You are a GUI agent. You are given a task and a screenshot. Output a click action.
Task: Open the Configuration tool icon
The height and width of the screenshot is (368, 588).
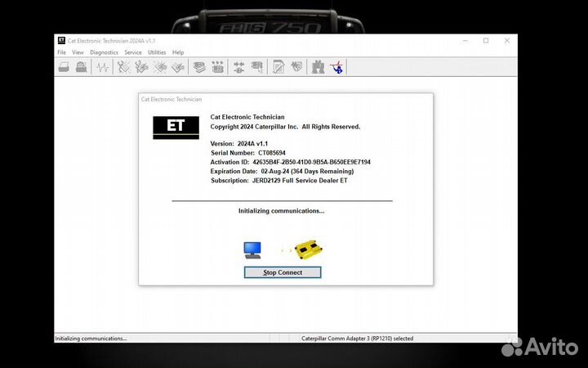[x=217, y=67]
